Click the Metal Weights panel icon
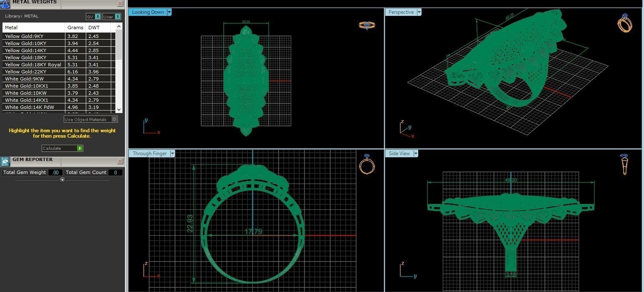 tap(5, 4)
